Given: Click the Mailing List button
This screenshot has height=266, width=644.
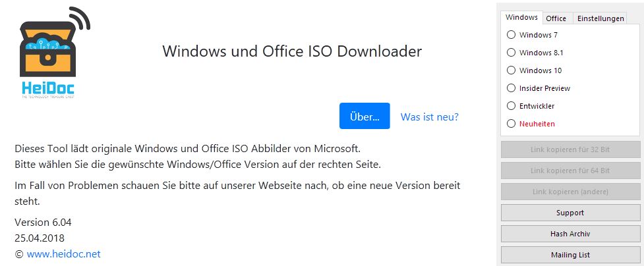Looking at the screenshot, I should tap(570, 255).
